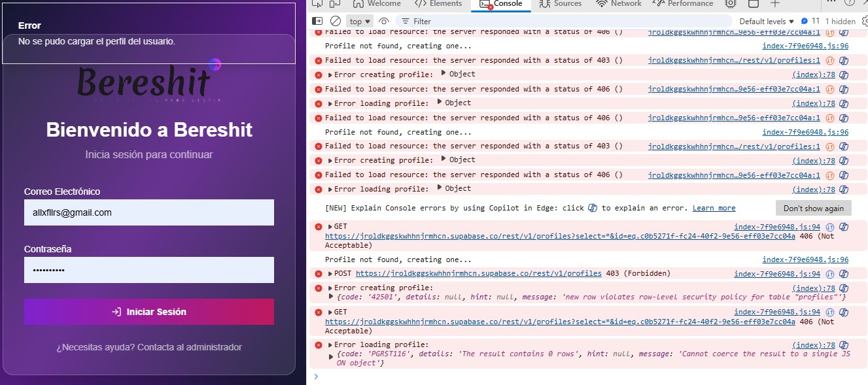This screenshot has width=868, height=385.
Task: Click the console prompt input line
Action: pos(589,377)
